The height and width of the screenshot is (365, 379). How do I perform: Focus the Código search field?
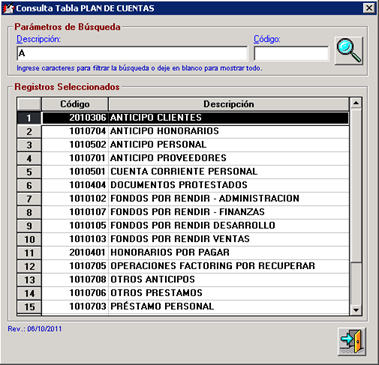[291, 53]
